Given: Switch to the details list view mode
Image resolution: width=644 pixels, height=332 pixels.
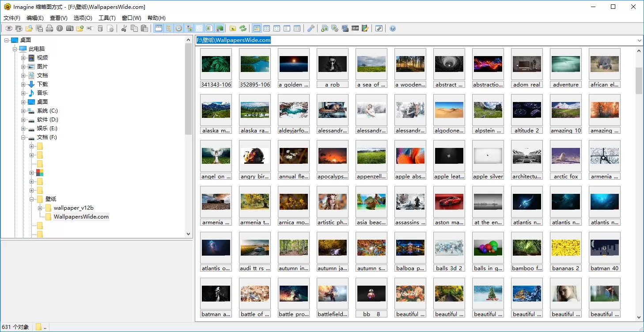Looking at the screenshot, I should point(297,29).
